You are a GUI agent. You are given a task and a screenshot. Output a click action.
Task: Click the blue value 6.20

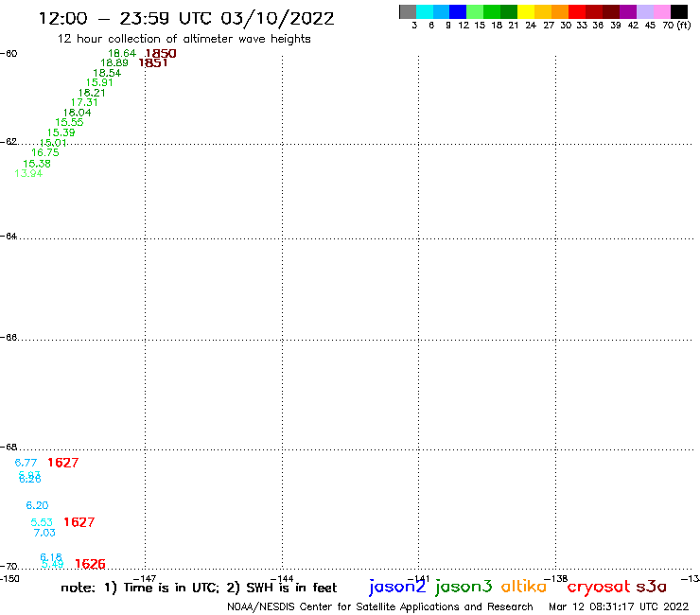tap(37, 505)
